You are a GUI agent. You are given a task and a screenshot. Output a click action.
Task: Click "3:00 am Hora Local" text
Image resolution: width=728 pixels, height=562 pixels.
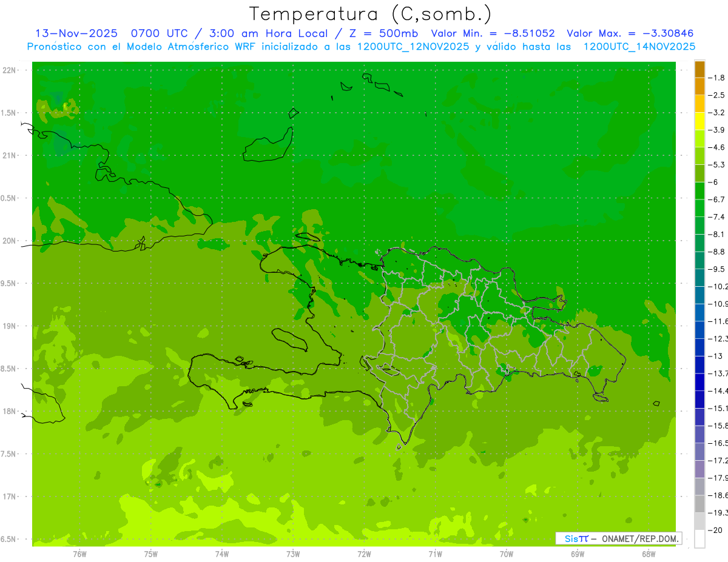coord(269,33)
